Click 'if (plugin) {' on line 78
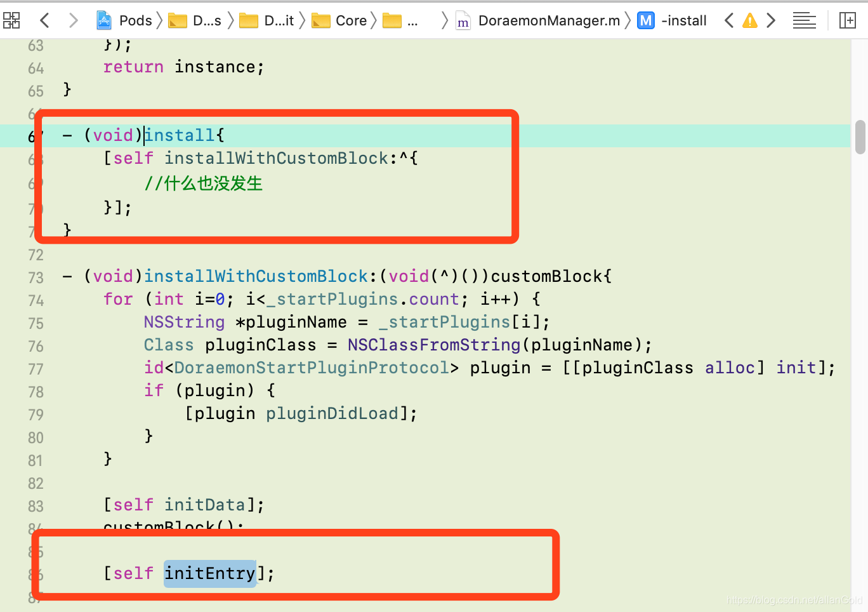Image resolution: width=868 pixels, height=612 pixels. (209, 390)
